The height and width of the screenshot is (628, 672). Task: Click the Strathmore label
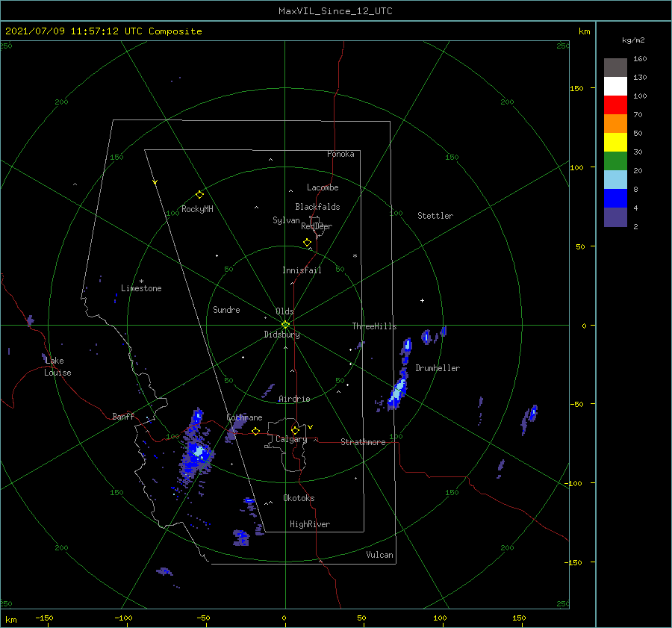tap(363, 442)
